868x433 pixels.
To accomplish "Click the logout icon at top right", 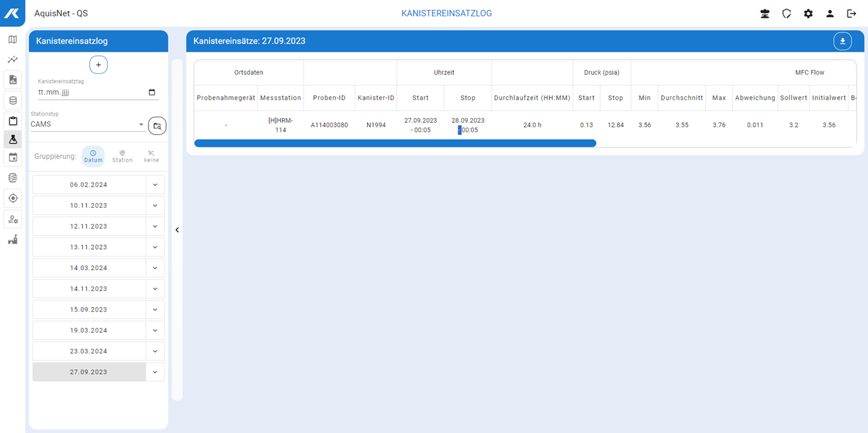I will tap(852, 14).
